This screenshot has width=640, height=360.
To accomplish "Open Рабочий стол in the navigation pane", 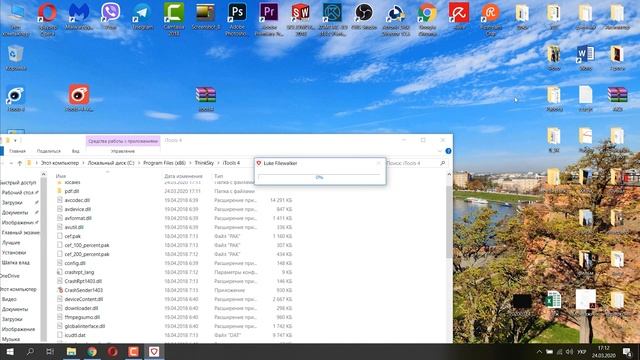I will 18,192.
